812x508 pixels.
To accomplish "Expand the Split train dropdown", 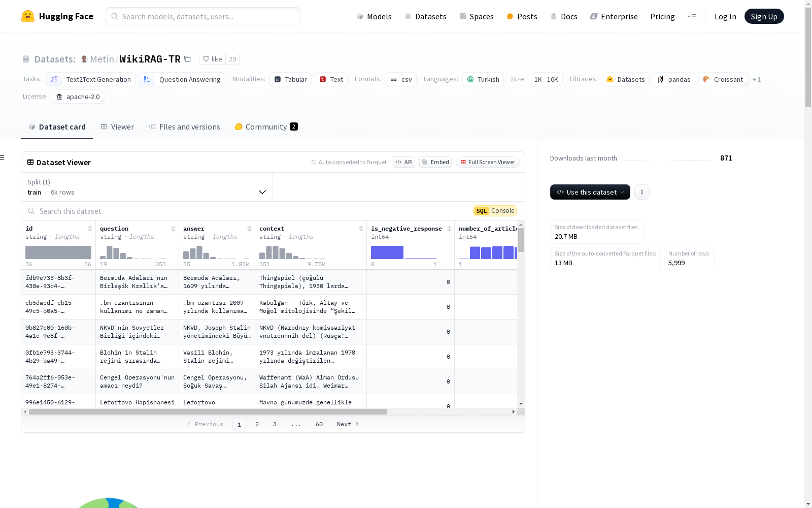I will click(x=147, y=187).
